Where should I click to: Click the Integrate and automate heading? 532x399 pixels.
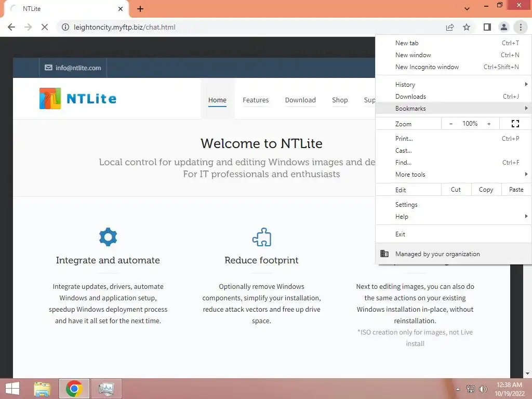click(108, 260)
